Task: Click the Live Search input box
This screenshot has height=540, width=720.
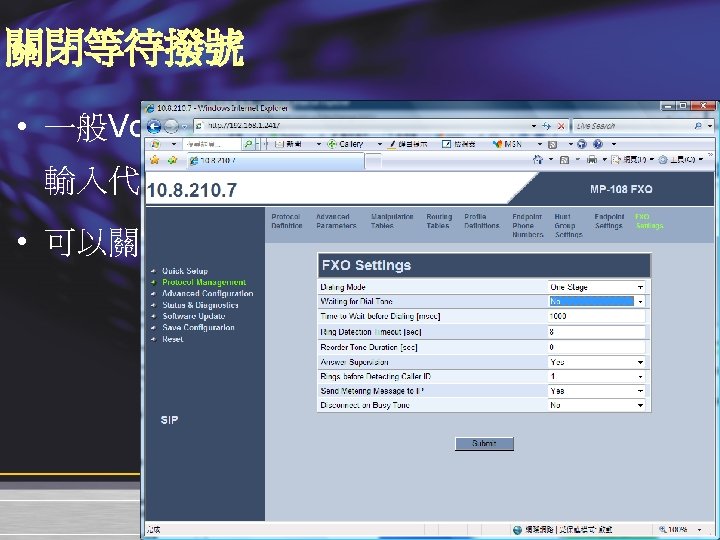Action: click(x=632, y=126)
